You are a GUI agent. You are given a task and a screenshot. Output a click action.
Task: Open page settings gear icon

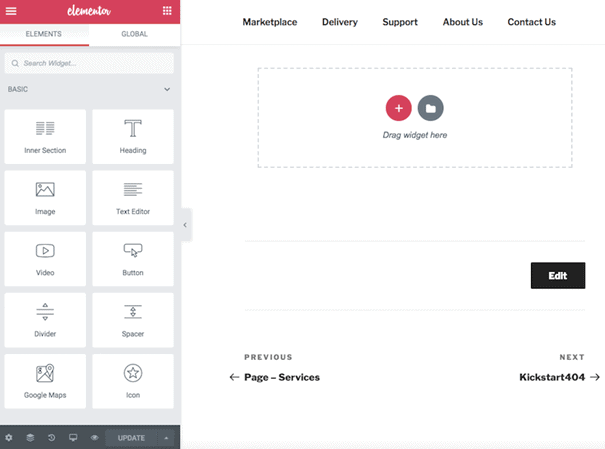9,438
